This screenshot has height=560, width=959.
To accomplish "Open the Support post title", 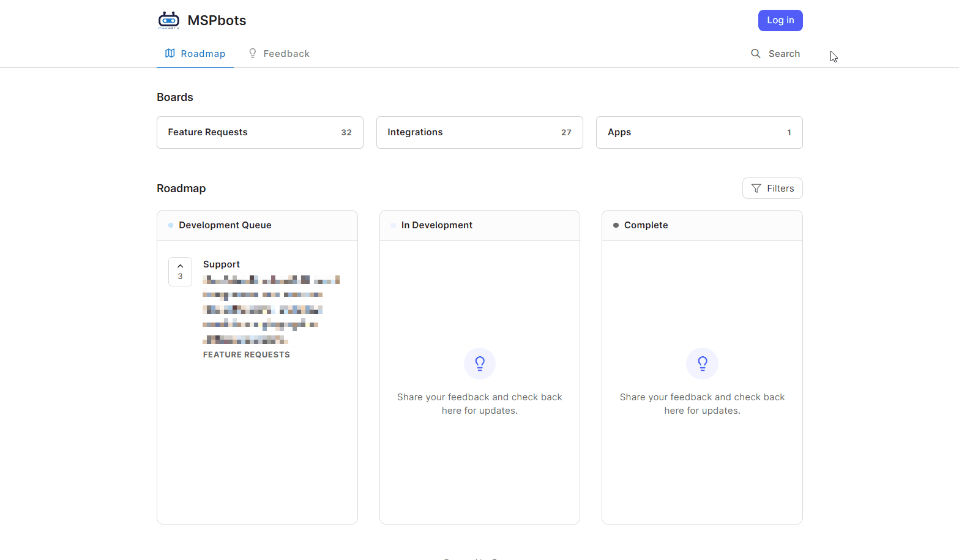I will coord(222,264).
